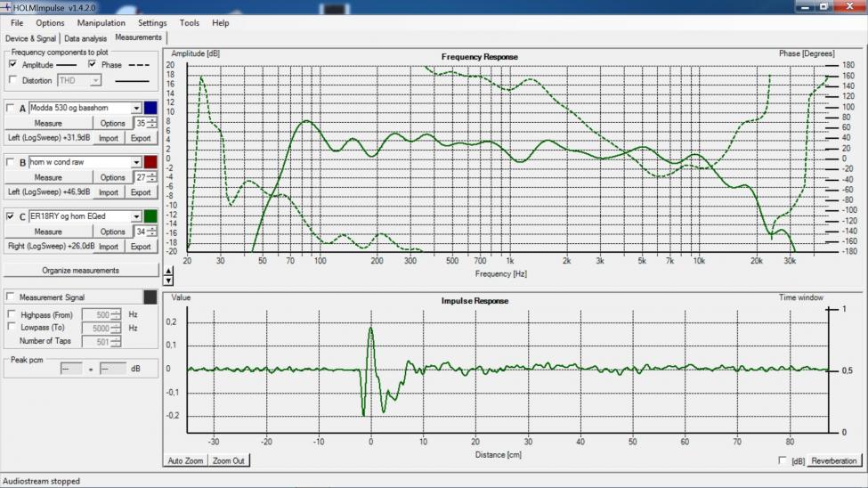
Task: Switch to the Data analysis tab
Action: (85, 38)
